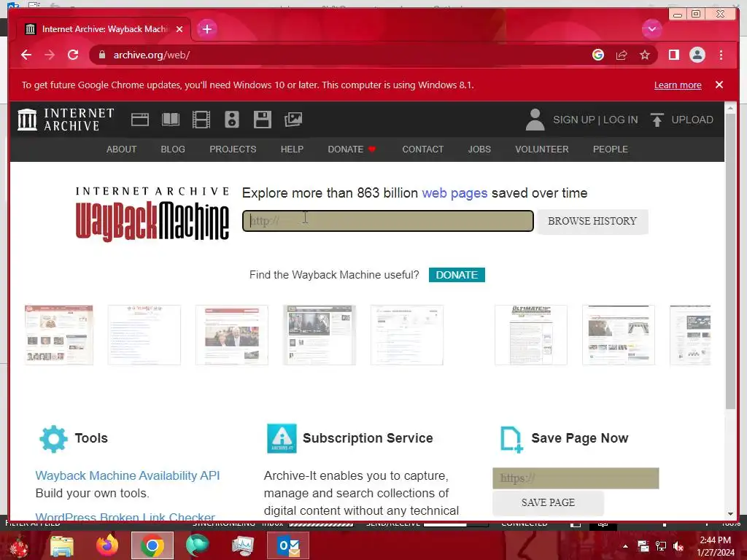Click the page vertical scrollbar thumb

point(730,262)
